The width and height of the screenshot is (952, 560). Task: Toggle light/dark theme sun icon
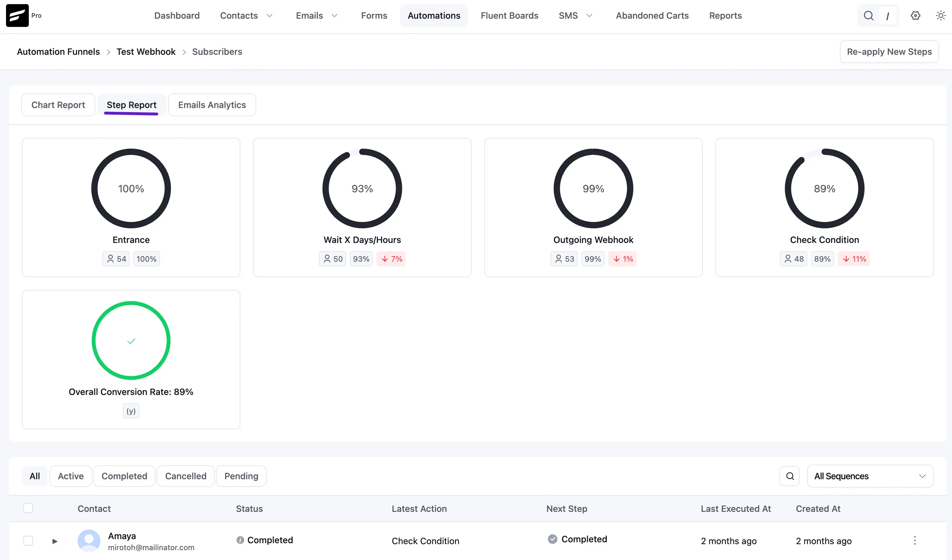point(941,16)
